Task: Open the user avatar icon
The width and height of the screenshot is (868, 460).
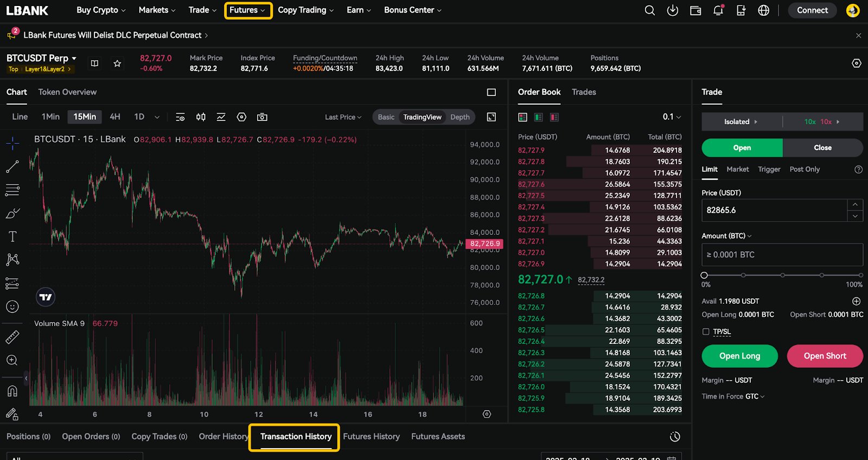Action: (853, 10)
